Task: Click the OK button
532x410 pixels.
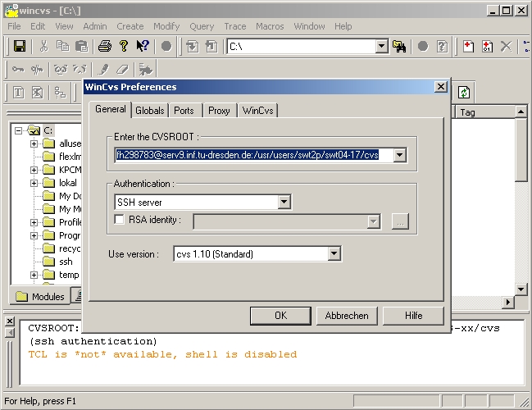Action: point(280,316)
